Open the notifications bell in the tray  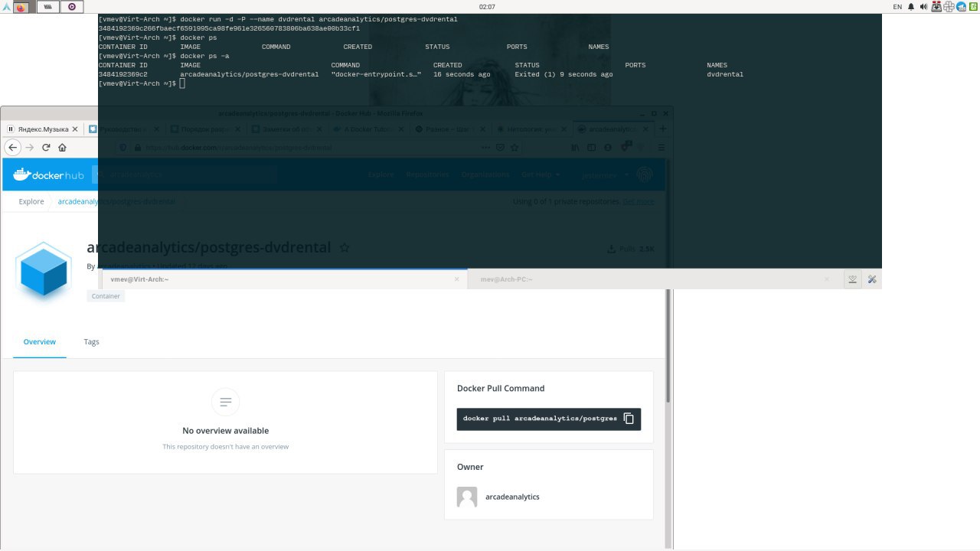(x=911, y=7)
